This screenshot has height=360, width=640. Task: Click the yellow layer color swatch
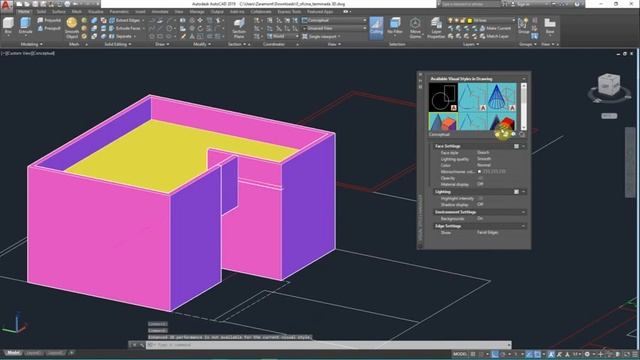click(470, 20)
